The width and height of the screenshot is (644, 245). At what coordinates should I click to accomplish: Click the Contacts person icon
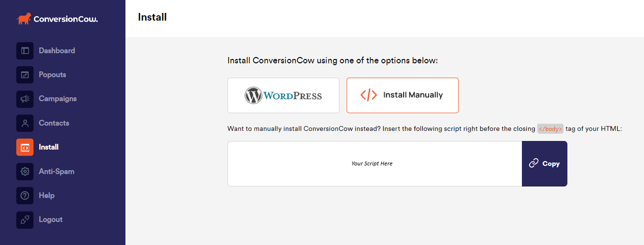click(25, 123)
